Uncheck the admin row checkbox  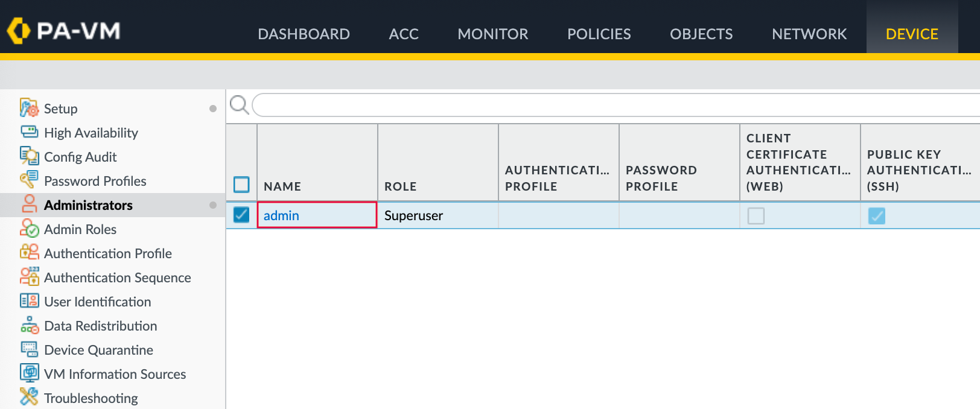(x=241, y=215)
